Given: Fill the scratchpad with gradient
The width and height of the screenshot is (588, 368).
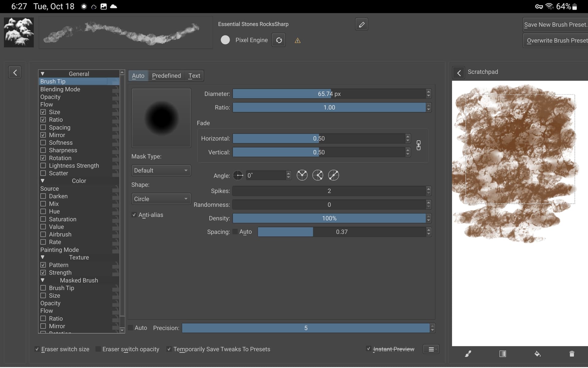Looking at the screenshot, I should [503, 354].
